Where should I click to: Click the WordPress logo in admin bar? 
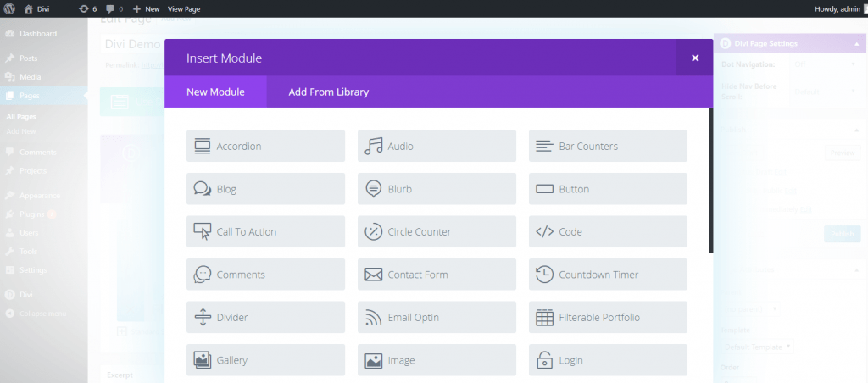tap(8, 8)
